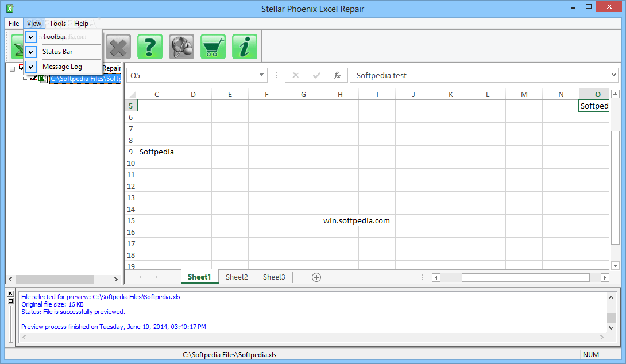Click the gray X stop toolbar icon
Screen dimensions: 626x364
pos(118,47)
